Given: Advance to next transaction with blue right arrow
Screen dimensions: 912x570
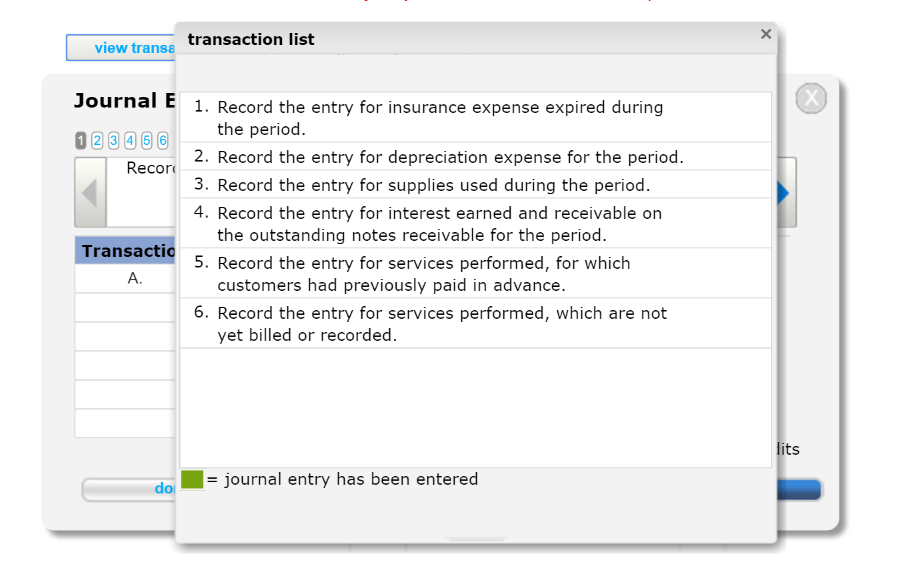Looking at the screenshot, I should [x=786, y=193].
